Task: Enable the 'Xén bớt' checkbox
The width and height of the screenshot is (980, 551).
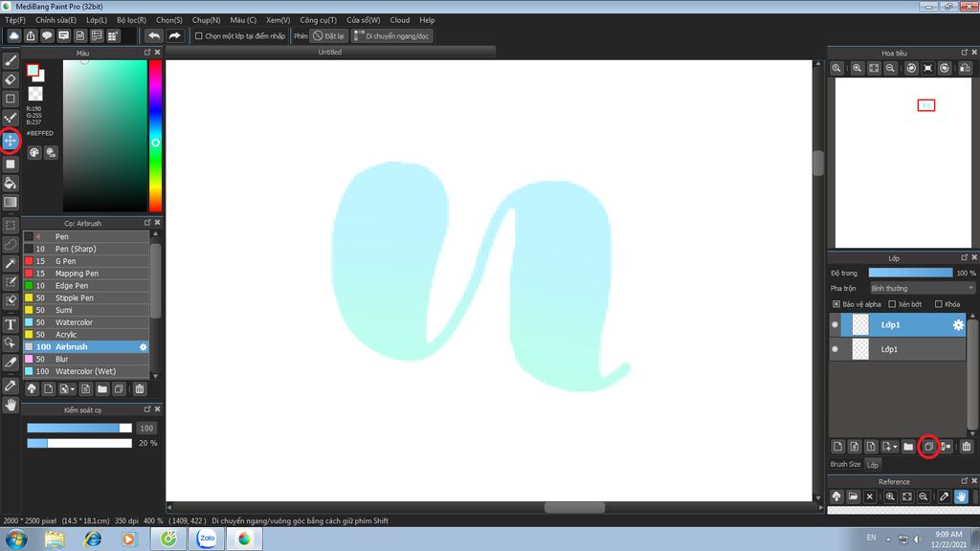Action: 892,304
